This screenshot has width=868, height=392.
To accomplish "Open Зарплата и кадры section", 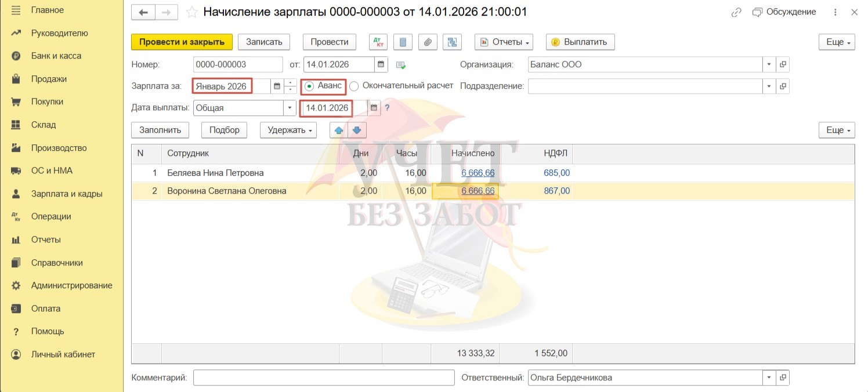I will click(67, 194).
